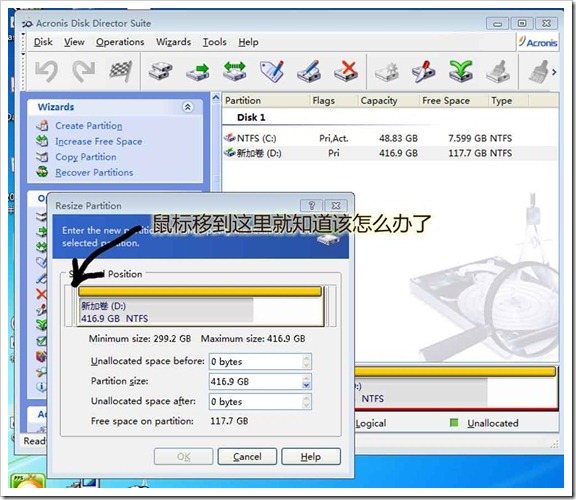
Task: Click the Copy partition green arrow icon
Action: (x=198, y=71)
